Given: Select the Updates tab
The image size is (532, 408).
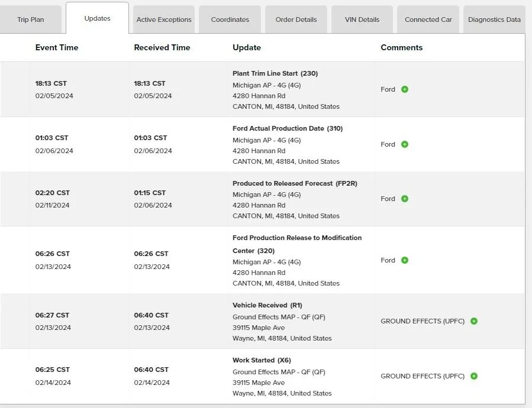Looking at the screenshot, I should click(x=98, y=18).
